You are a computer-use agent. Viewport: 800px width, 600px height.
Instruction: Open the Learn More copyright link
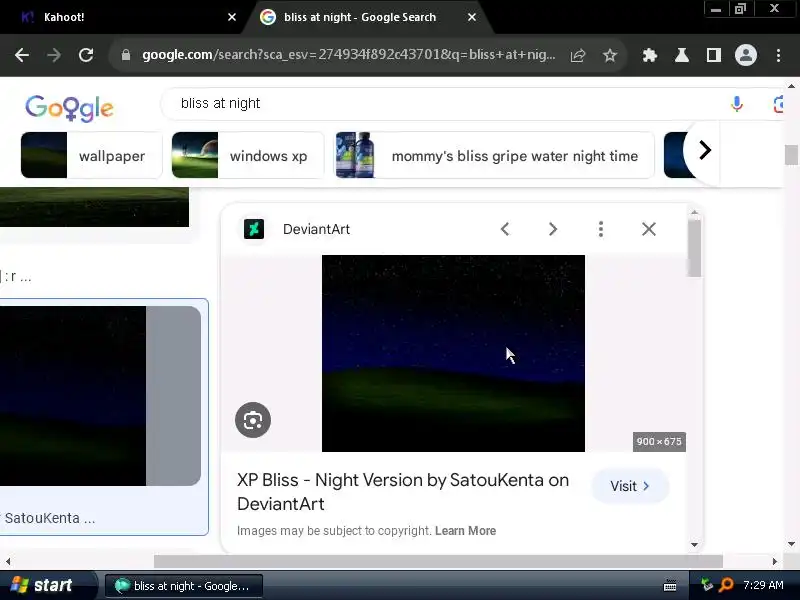click(x=465, y=531)
